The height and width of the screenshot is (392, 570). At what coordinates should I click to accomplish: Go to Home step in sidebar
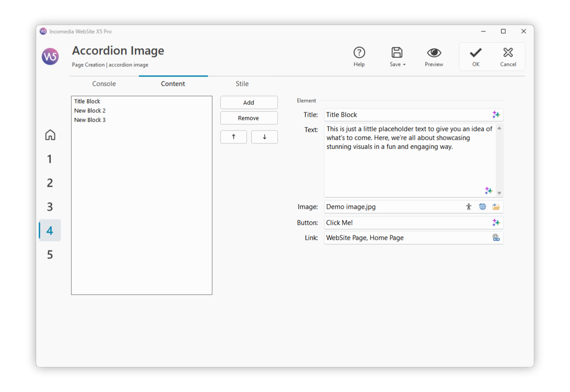point(50,135)
